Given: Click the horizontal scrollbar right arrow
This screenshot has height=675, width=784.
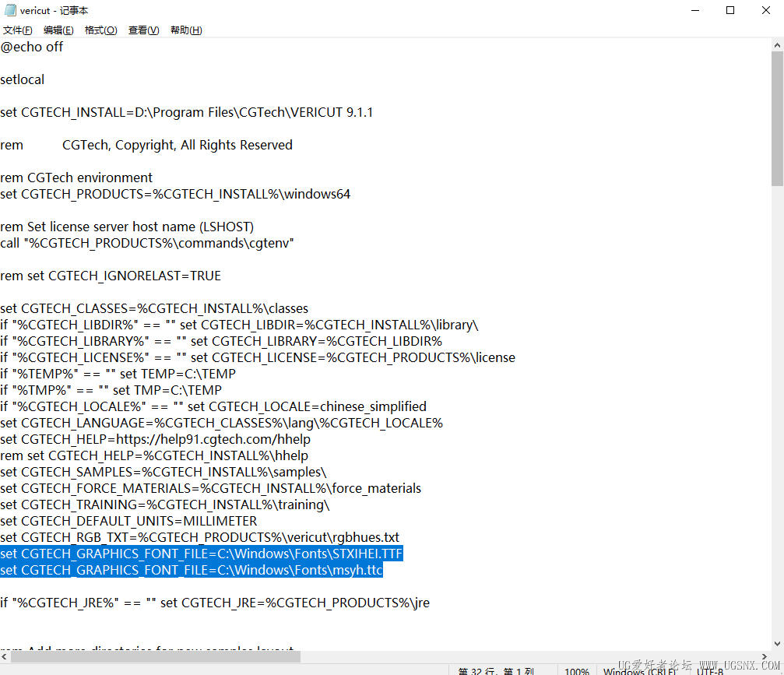Looking at the screenshot, I should 764,656.
